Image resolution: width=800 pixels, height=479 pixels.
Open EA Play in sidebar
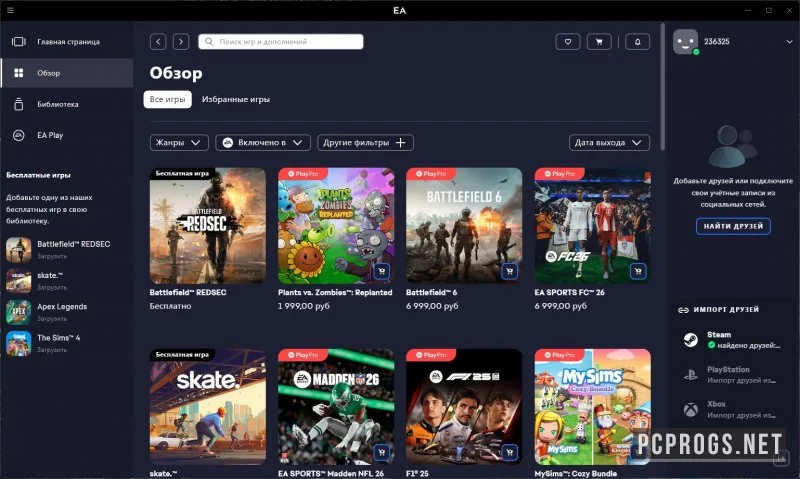(x=67, y=135)
